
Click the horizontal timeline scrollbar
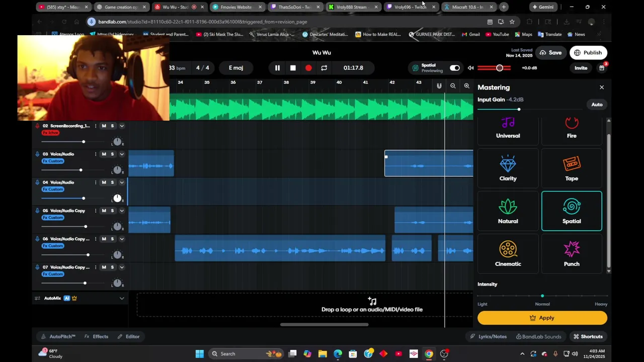click(325, 324)
